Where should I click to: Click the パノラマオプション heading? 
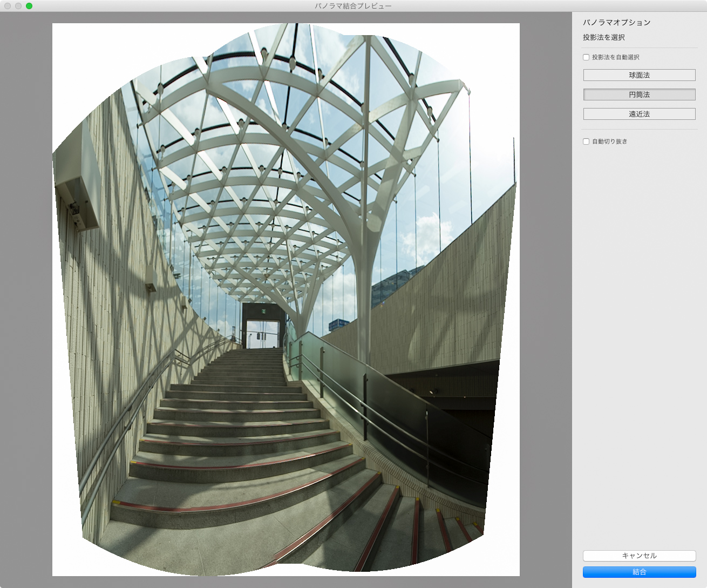pos(617,23)
